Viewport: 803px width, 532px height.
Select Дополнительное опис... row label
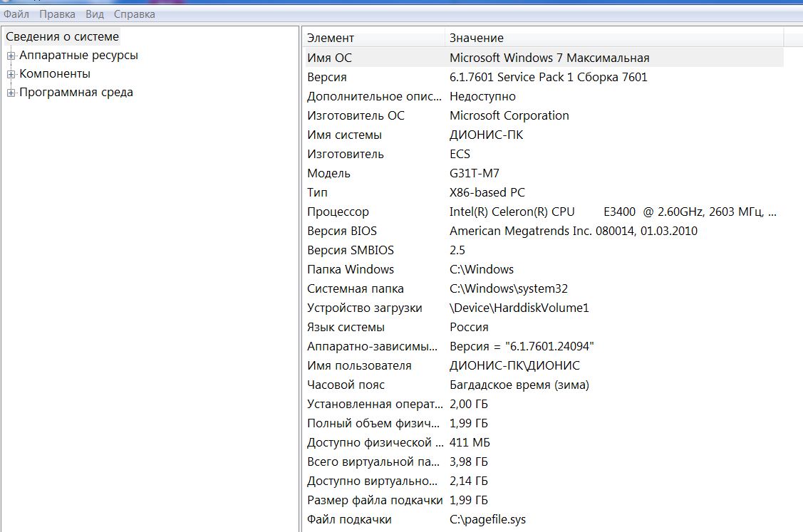[374, 96]
